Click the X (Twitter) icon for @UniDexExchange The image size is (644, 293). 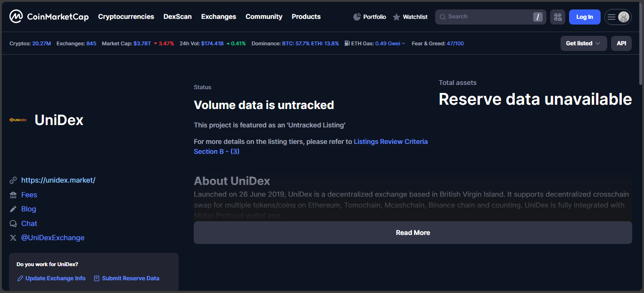click(13, 238)
